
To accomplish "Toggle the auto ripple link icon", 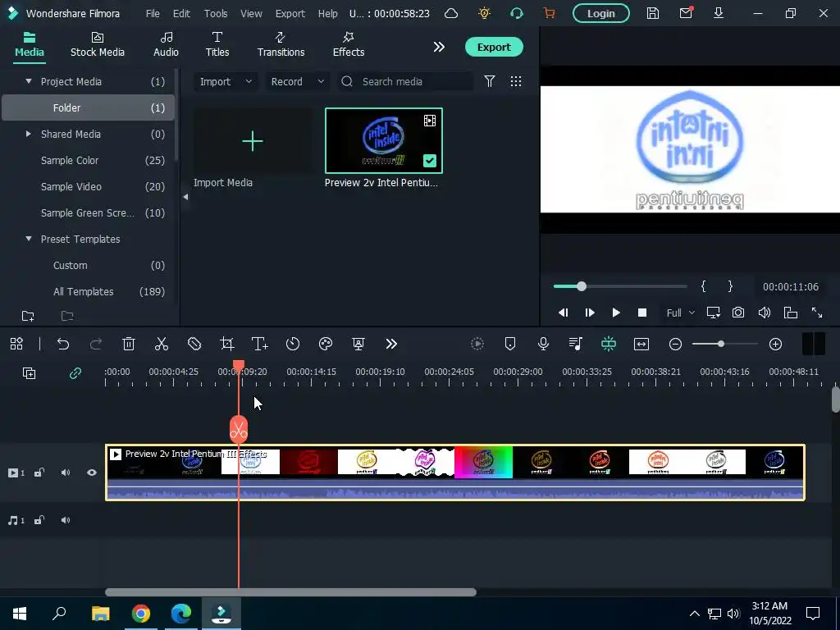I will (x=75, y=373).
